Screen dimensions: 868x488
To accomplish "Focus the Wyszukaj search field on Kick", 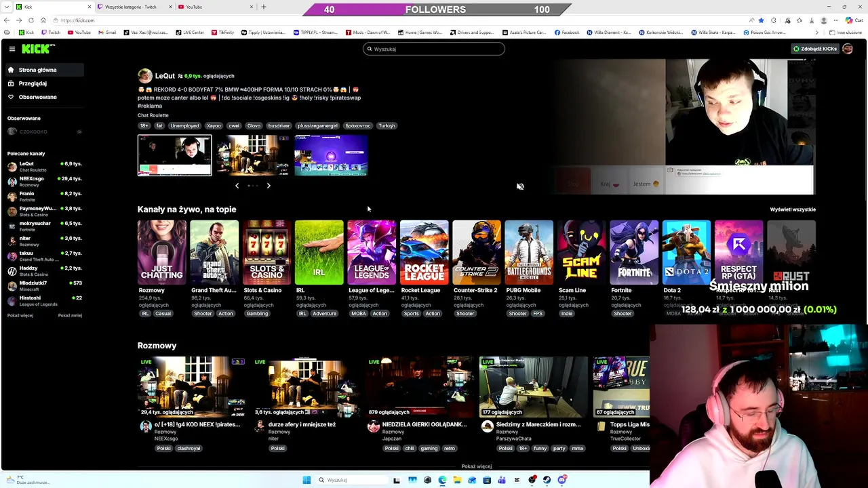I will click(x=434, y=49).
